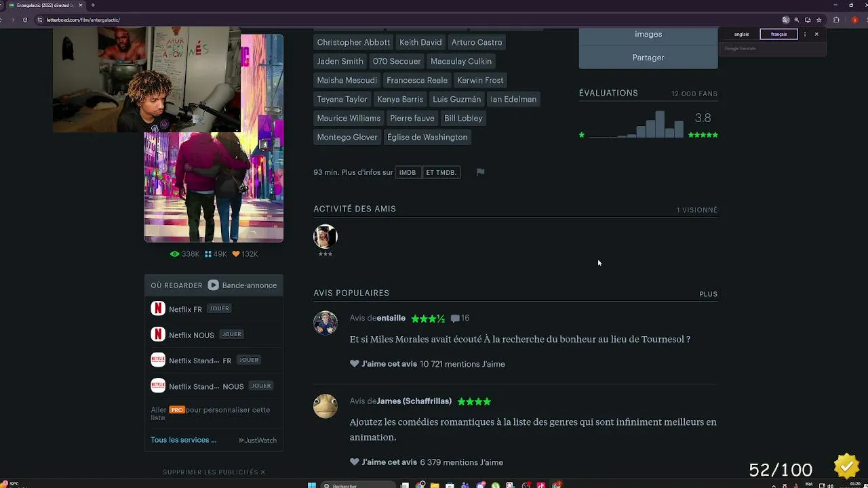
Task: Click the Windows taskbar search box
Action: [358, 485]
